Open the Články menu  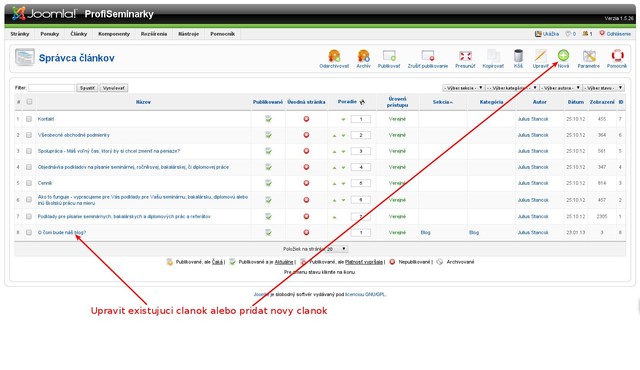pyautogui.click(x=79, y=34)
